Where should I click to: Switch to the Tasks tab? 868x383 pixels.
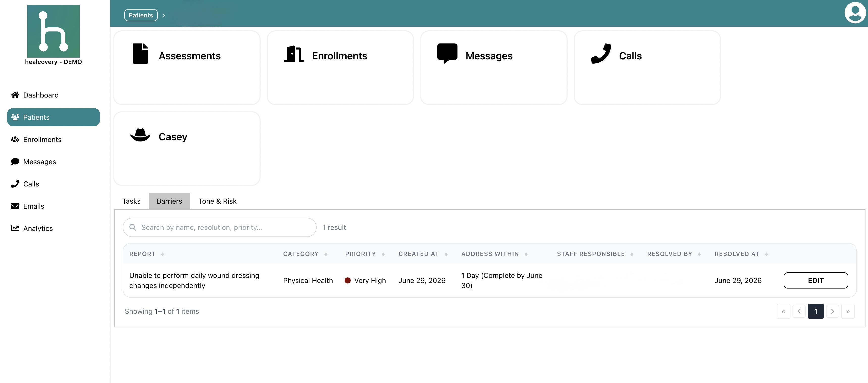[131, 201]
